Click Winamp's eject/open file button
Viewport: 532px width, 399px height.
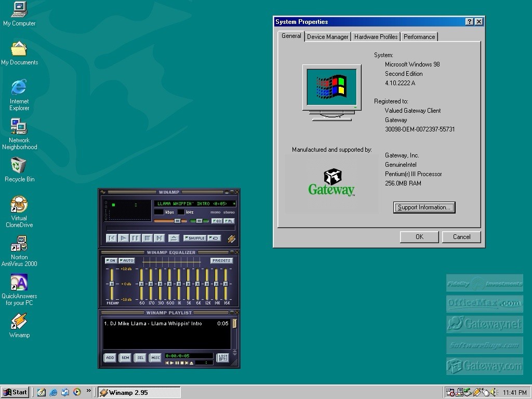pyautogui.click(x=174, y=238)
